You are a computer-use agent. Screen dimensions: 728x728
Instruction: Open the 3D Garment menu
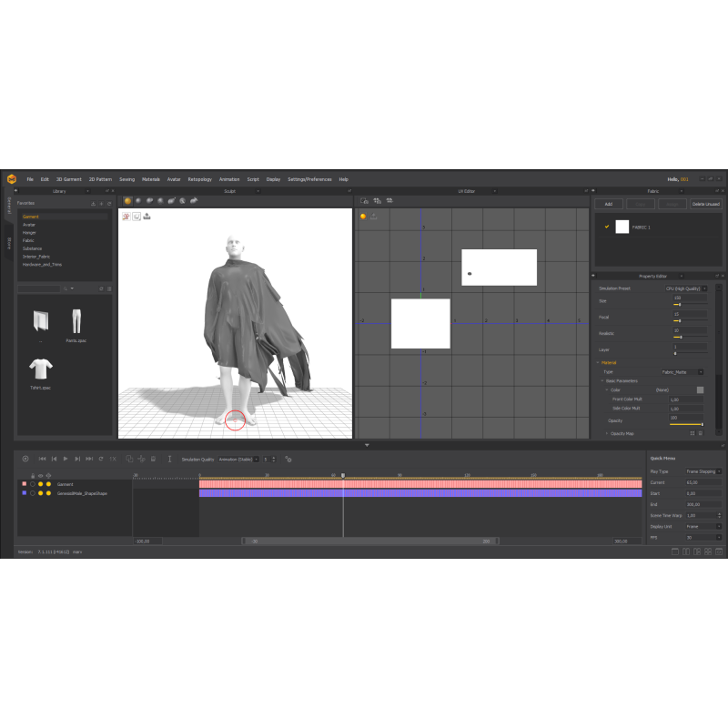point(68,179)
